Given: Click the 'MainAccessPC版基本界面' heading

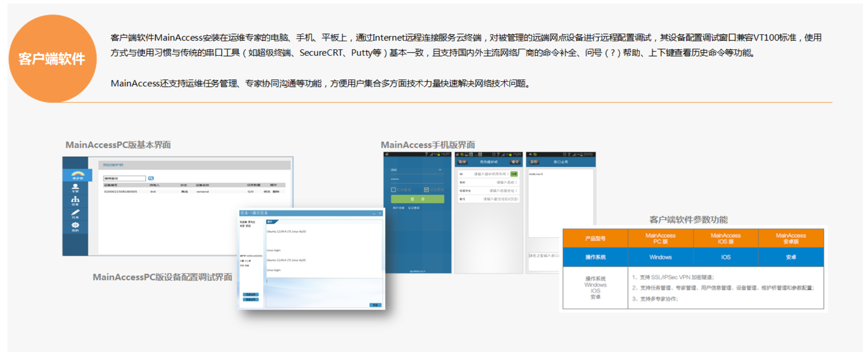Looking at the screenshot, I should [x=118, y=145].
